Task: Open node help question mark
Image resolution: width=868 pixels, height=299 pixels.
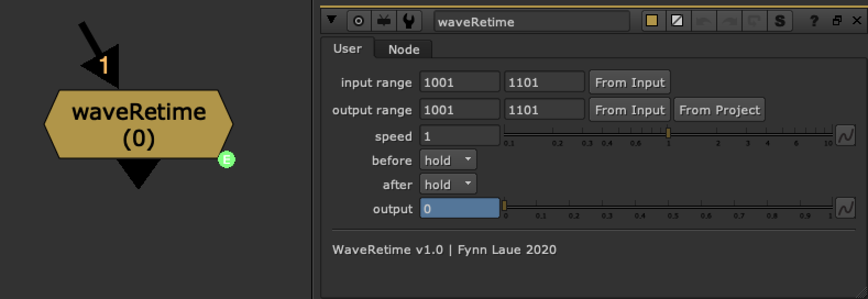Action: 814,21
